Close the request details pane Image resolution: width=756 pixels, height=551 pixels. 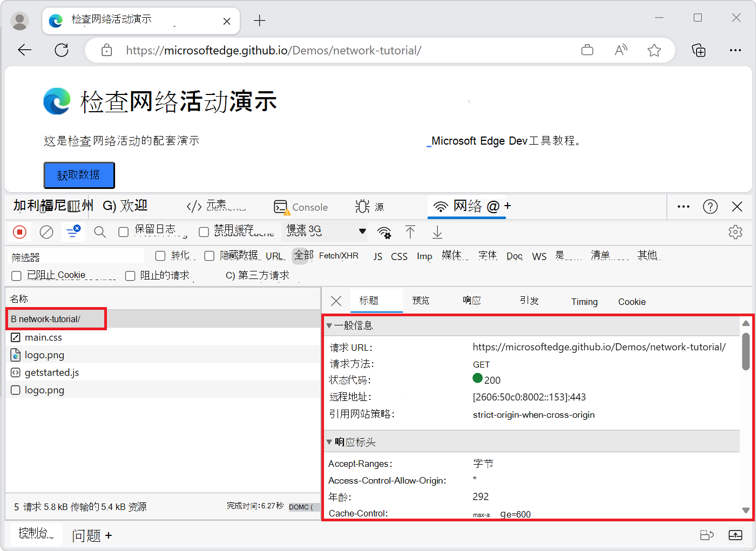tap(336, 301)
